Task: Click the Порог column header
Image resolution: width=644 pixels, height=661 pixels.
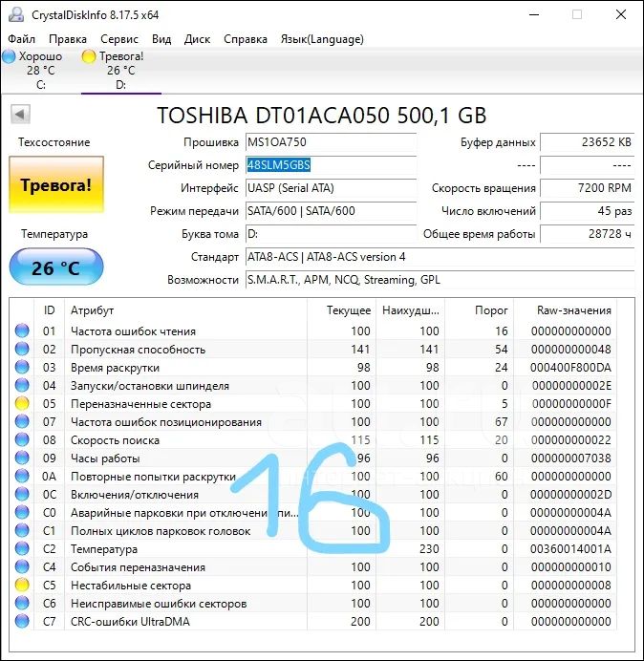Action: click(479, 310)
